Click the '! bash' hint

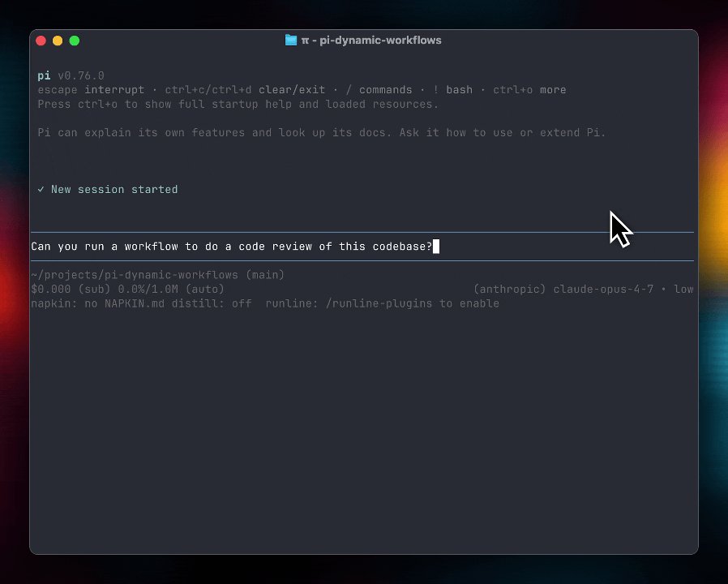coord(452,90)
